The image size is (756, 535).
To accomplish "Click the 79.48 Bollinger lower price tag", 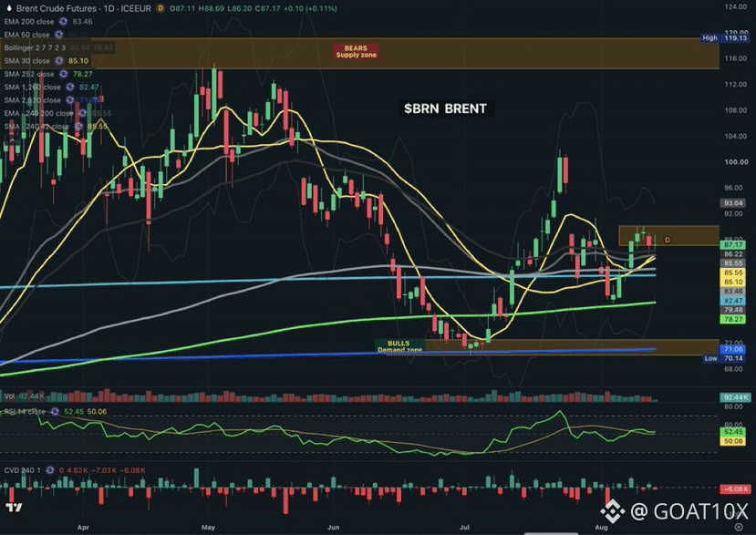I will click(x=733, y=310).
